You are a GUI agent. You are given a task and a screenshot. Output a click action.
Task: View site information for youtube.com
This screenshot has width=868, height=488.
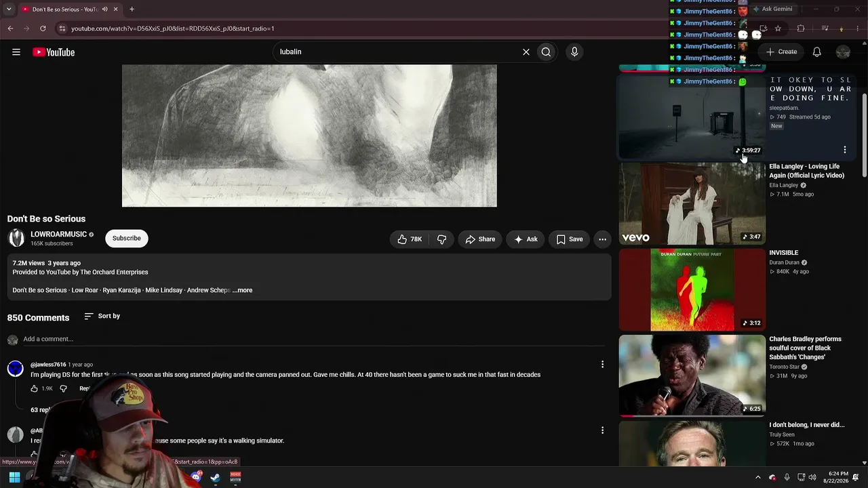[x=62, y=28]
